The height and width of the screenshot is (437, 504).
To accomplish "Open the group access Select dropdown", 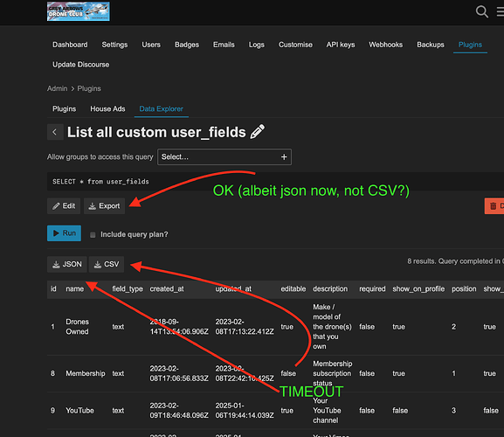I will 224,157.
